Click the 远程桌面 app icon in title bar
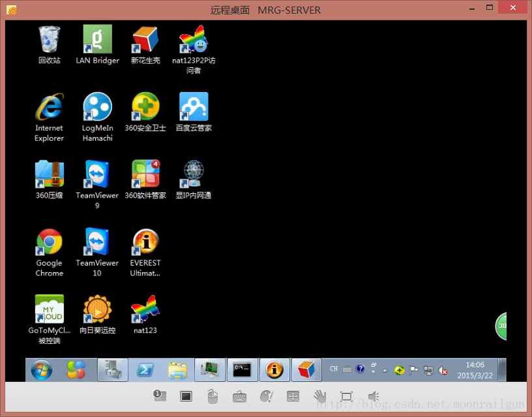Image resolution: width=532 pixels, height=417 pixels. (12, 10)
